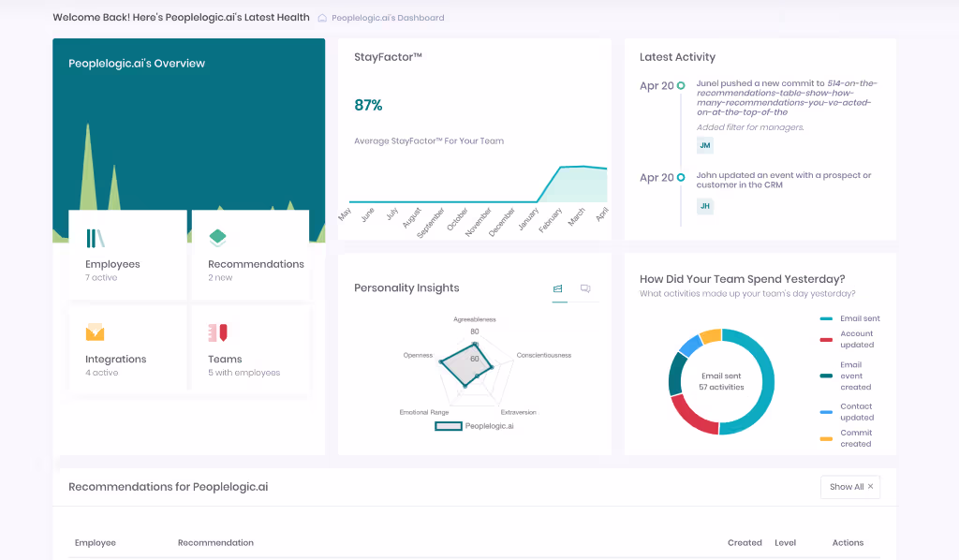Click the home icon beside Peoplelogic.ai's Dashboard
Screen dimensions: 959x560
point(322,18)
